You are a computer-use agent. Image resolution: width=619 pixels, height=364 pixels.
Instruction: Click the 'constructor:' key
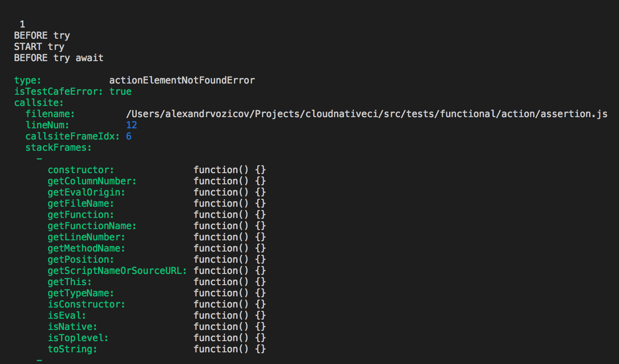click(x=81, y=170)
